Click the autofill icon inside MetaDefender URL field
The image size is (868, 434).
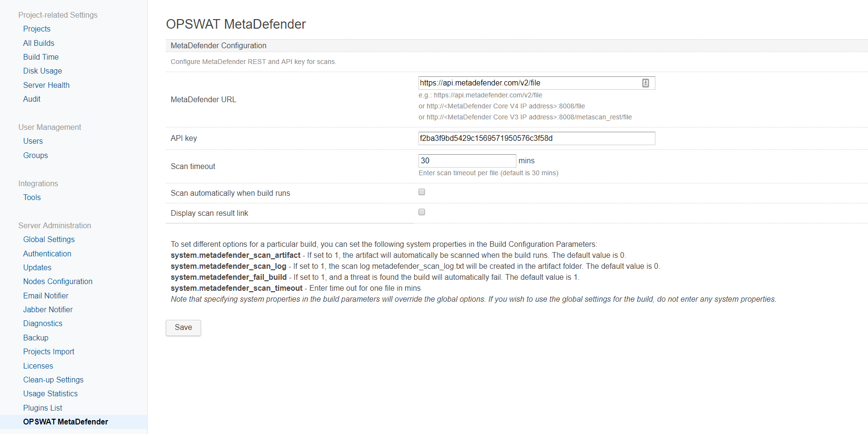646,83
